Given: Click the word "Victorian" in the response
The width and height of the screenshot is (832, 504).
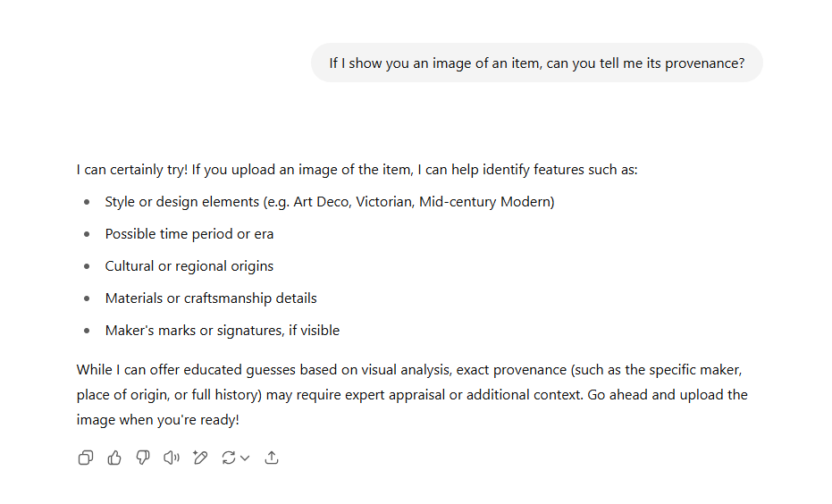Looking at the screenshot, I should point(384,202).
